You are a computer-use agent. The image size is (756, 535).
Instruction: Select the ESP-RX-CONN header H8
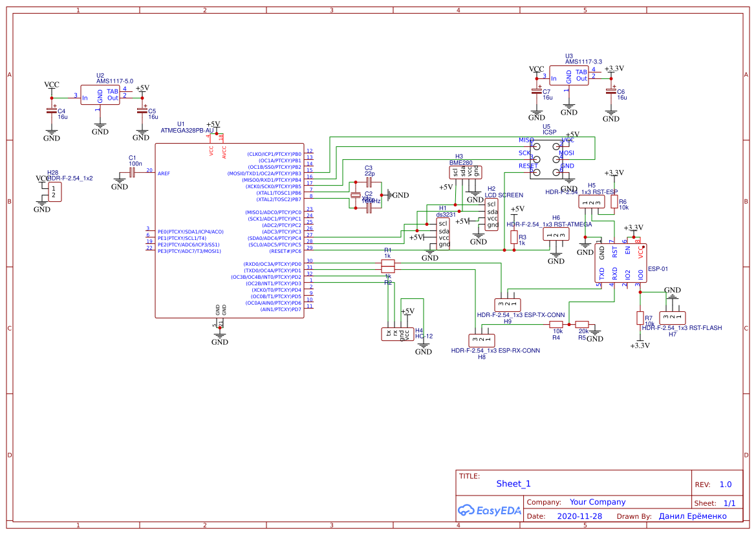click(x=482, y=340)
